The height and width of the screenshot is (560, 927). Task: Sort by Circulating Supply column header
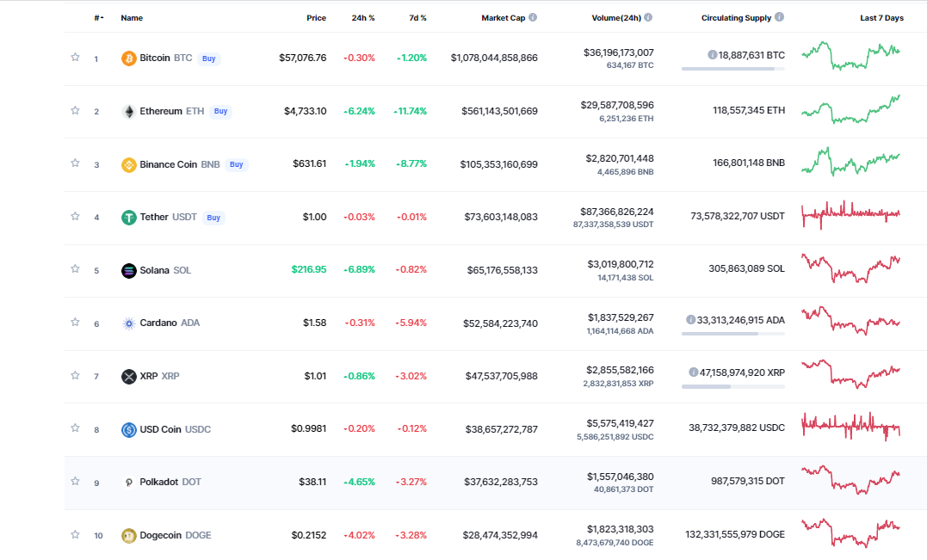[736, 18]
